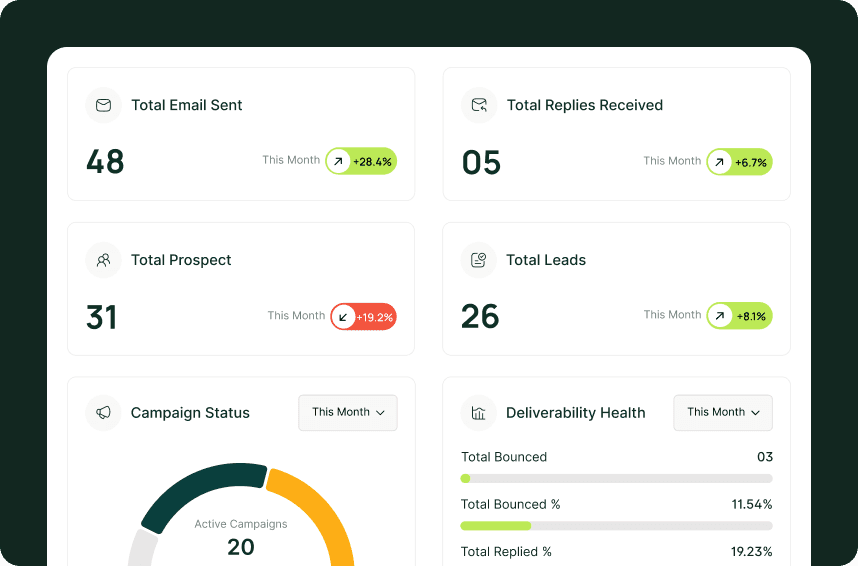Open the Deliverability Health This Month dropdown

tap(723, 412)
